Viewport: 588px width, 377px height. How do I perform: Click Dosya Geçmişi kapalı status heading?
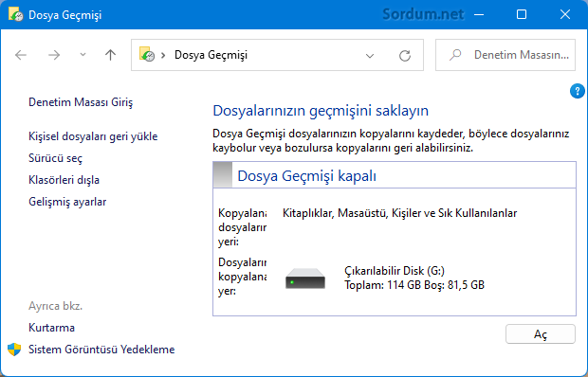pyautogui.click(x=306, y=175)
